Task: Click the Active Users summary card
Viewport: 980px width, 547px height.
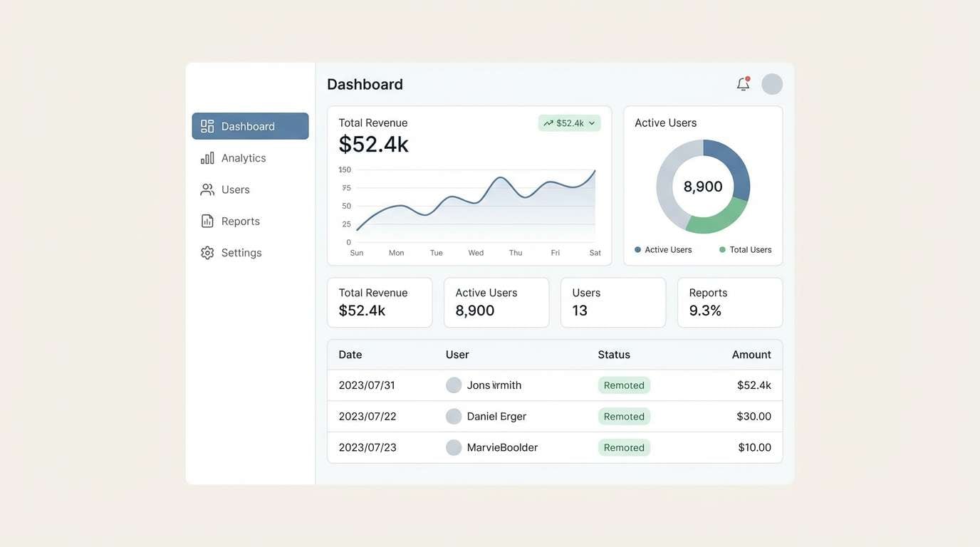Action: click(496, 301)
